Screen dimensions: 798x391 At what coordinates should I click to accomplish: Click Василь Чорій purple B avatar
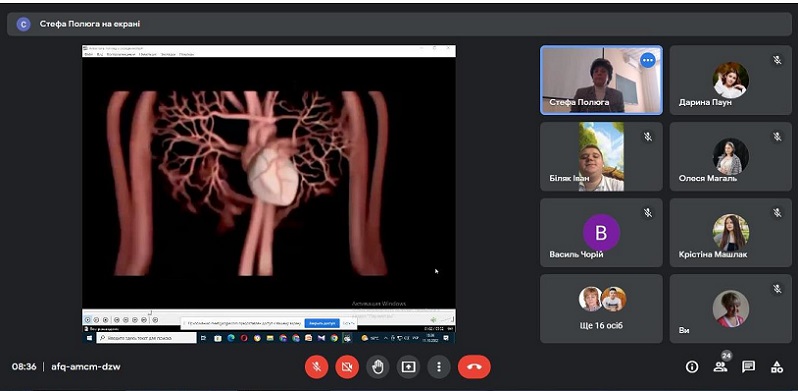click(x=601, y=233)
